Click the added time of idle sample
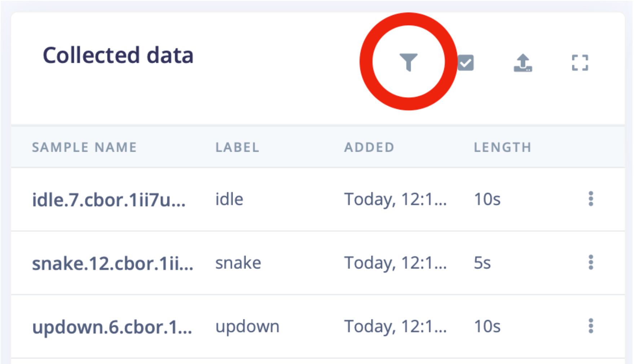The height and width of the screenshot is (364, 634). pyautogui.click(x=395, y=199)
